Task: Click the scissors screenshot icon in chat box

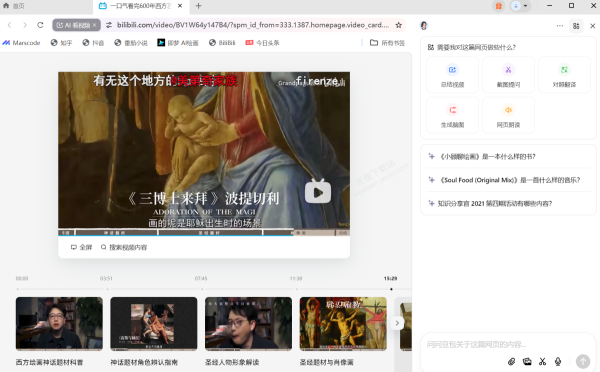Action: 542,361
